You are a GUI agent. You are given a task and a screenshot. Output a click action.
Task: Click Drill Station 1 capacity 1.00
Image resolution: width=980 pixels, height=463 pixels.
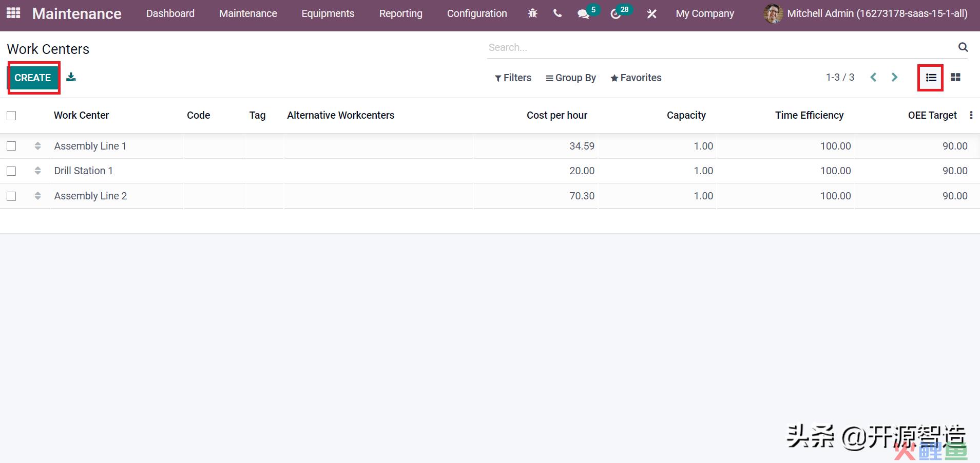click(703, 171)
